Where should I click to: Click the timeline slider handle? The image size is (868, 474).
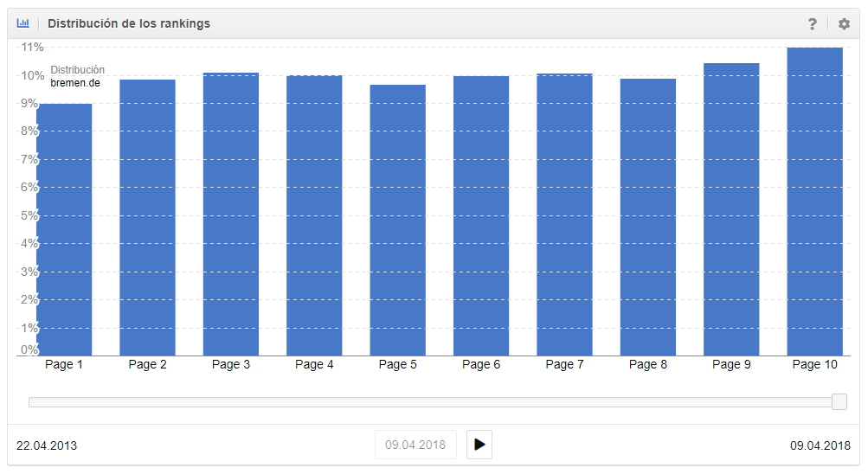839,401
